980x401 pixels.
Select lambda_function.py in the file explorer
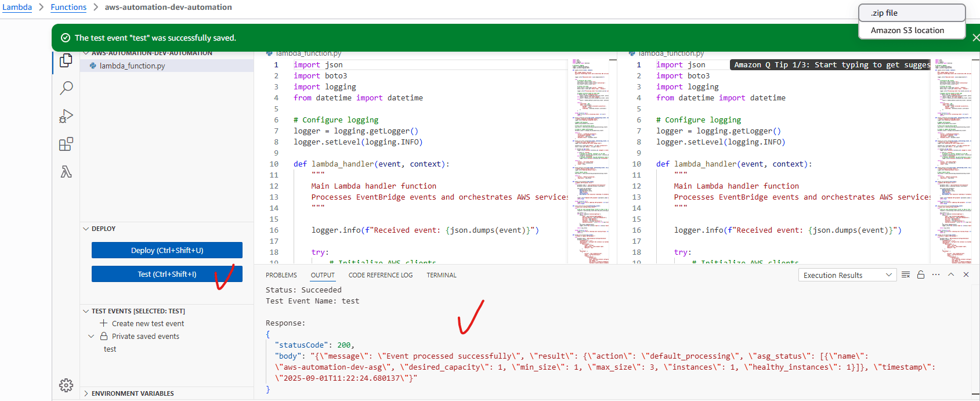[x=132, y=66]
